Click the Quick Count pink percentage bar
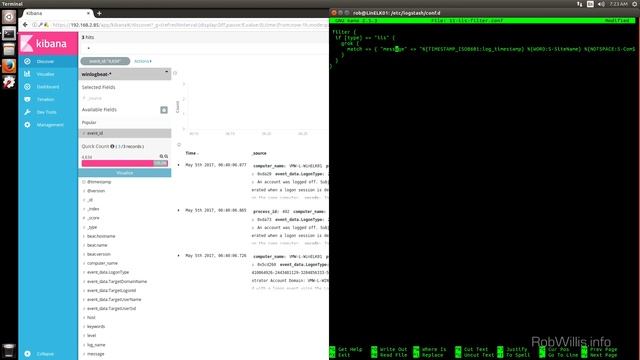This screenshot has height=360, width=640. pos(124,163)
